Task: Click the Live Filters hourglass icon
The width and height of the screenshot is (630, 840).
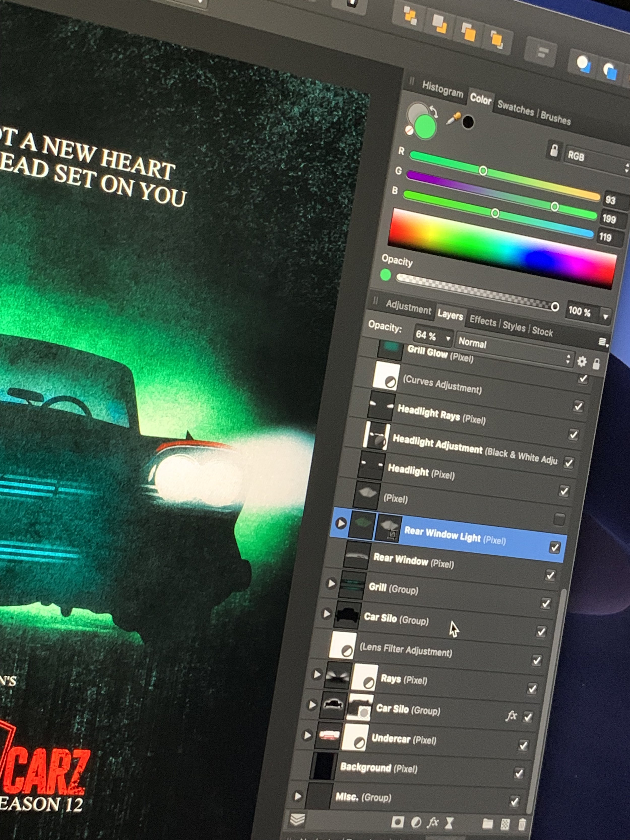Action: [450, 823]
